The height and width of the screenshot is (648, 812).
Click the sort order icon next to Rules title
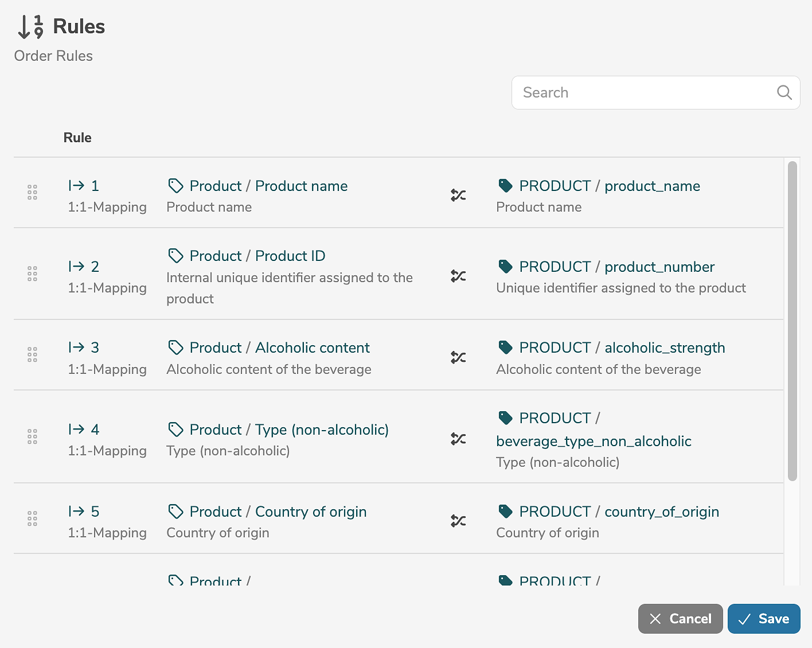tap(30, 27)
